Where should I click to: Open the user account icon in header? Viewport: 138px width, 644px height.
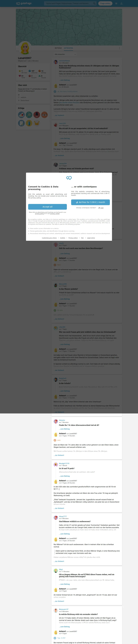(x=121, y=4)
